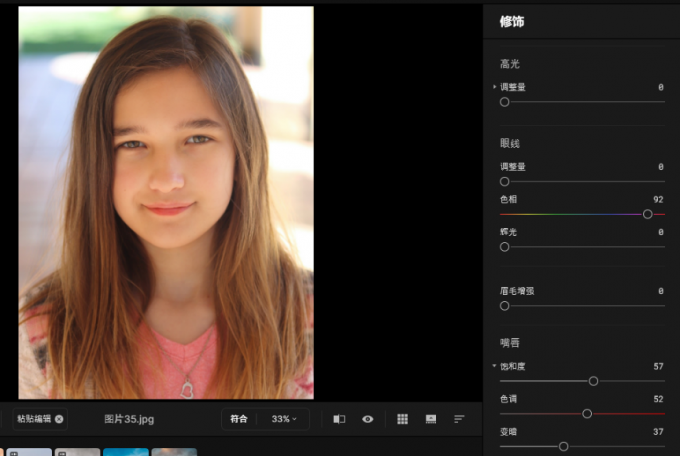Viewport: 680px width, 456px height.
Task: Click the 辉光 slider handle
Action: tap(505, 246)
